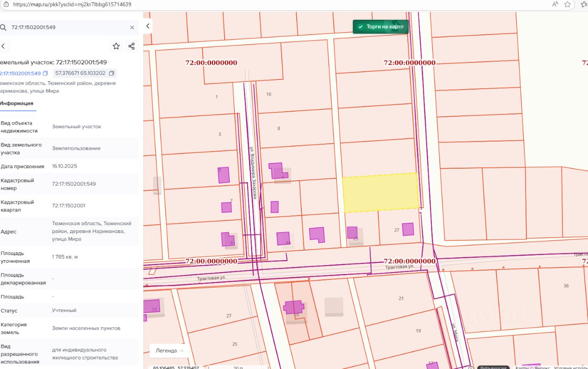
Task: Open the blue cadastral number link
Action: (20, 74)
